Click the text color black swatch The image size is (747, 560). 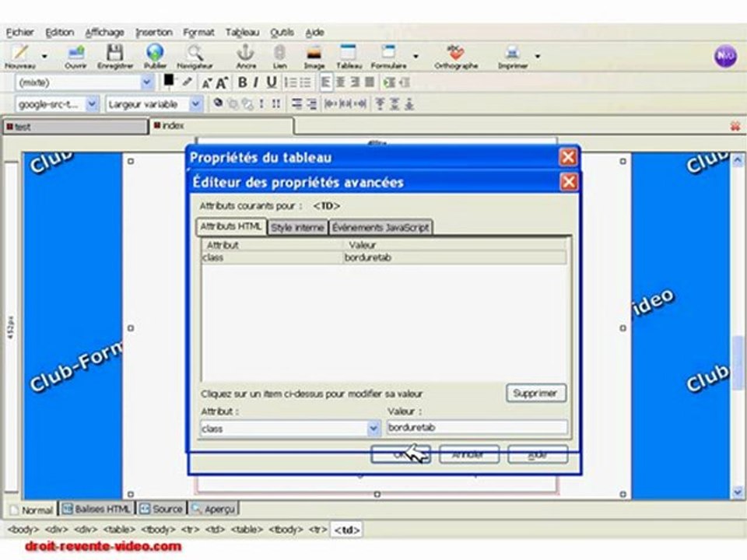[169, 81]
